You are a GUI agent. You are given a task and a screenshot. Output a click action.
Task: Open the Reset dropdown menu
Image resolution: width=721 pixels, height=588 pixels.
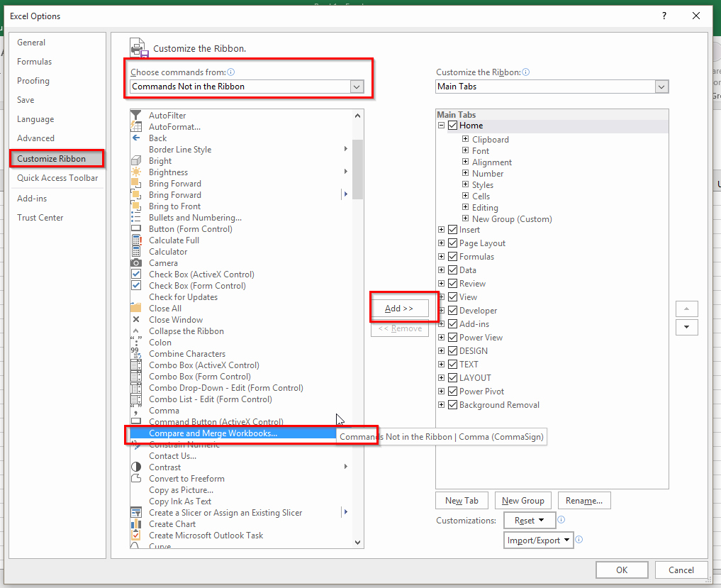(530, 520)
